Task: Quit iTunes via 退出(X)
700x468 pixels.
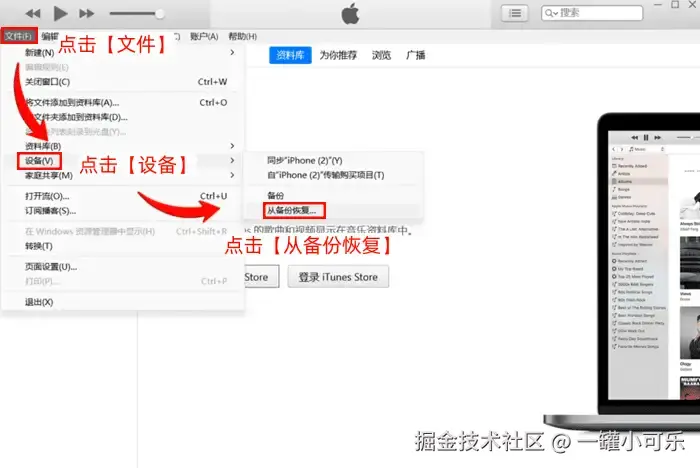Action: [123, 302]
